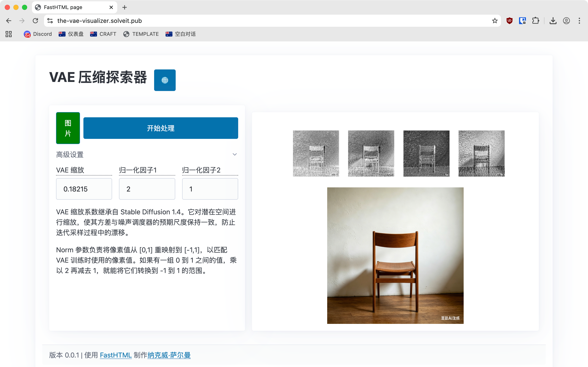Click the browser profile avatar icon
The height and width of the screenshot is (367, 588).
click(566, 21)
